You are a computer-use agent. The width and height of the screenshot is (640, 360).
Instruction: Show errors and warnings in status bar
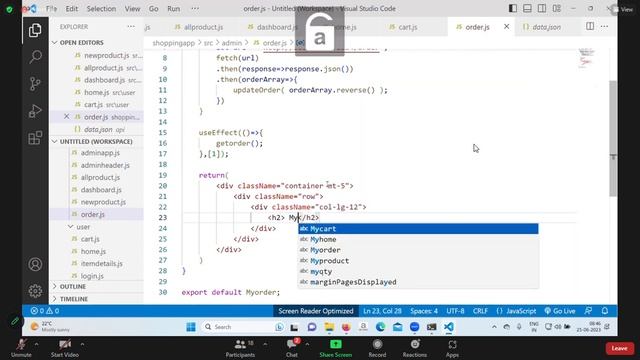coord(45,311)
